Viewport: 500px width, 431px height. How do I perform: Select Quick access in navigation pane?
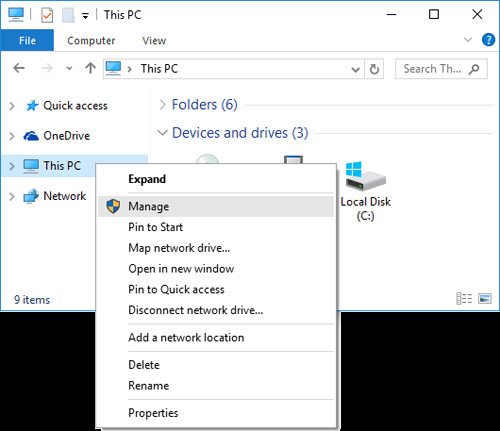pos(75,106)
